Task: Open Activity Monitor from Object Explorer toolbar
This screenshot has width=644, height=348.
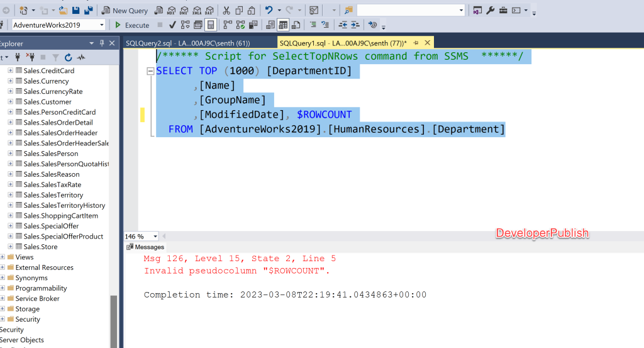Action: (80, 58)
